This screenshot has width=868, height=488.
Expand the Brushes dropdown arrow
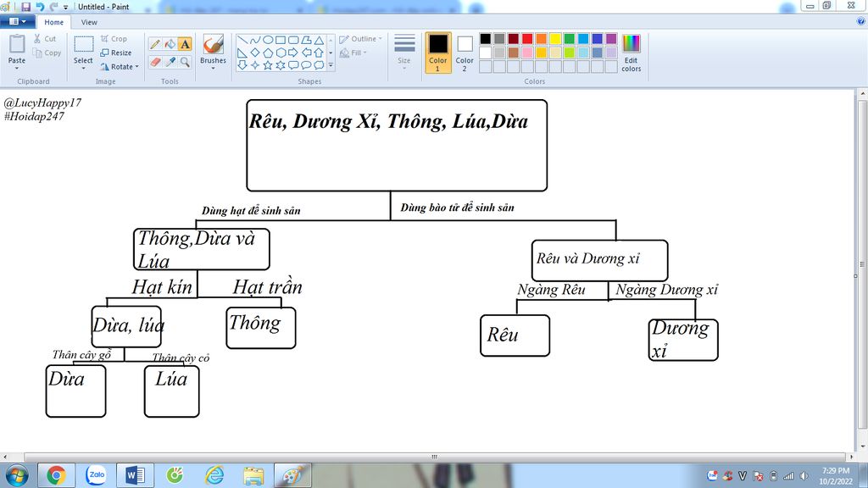pos(213,68)
